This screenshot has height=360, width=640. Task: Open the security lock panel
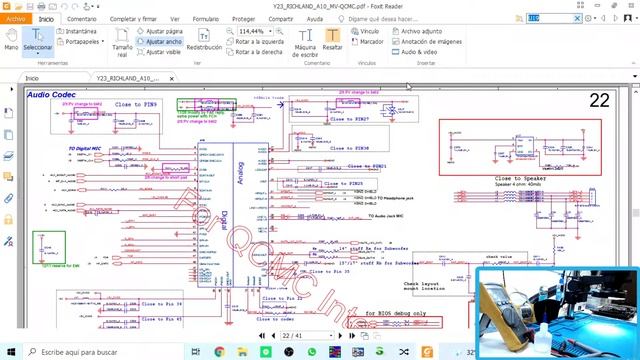[x=8, y=220]
